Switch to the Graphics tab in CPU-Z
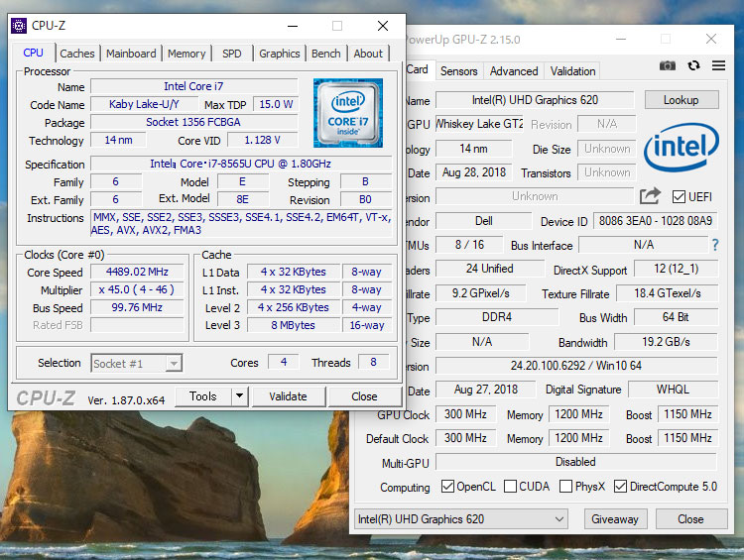The width and height of the screenshot is (744, 560). click(x=279, y=54)
